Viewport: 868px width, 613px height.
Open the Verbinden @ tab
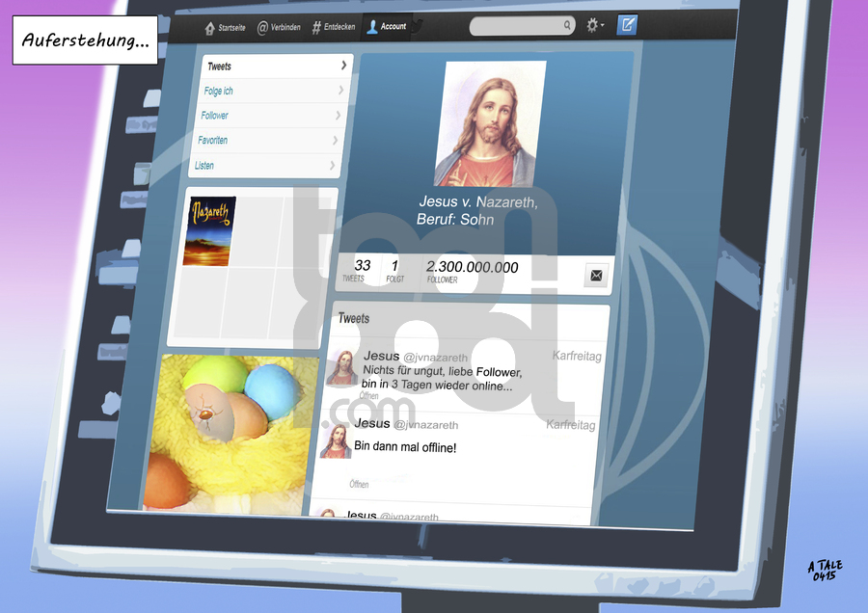279,27
